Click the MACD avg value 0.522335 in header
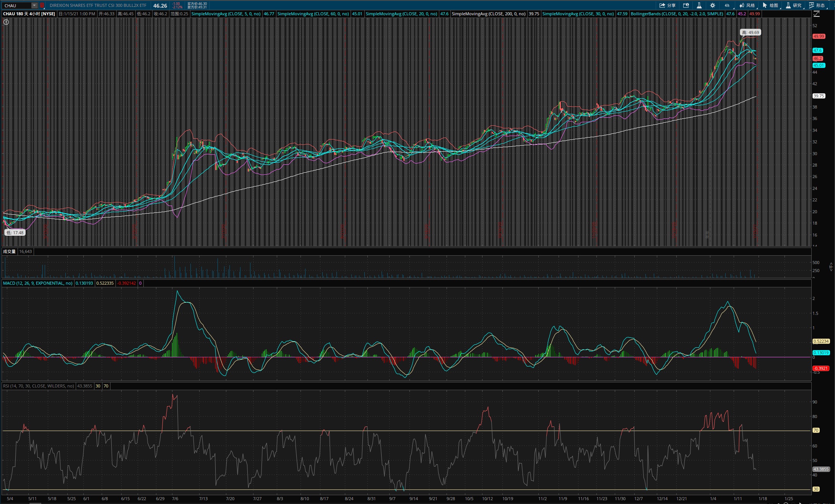The width and height of the screenshot is (835, 504). tap(105, 283)
